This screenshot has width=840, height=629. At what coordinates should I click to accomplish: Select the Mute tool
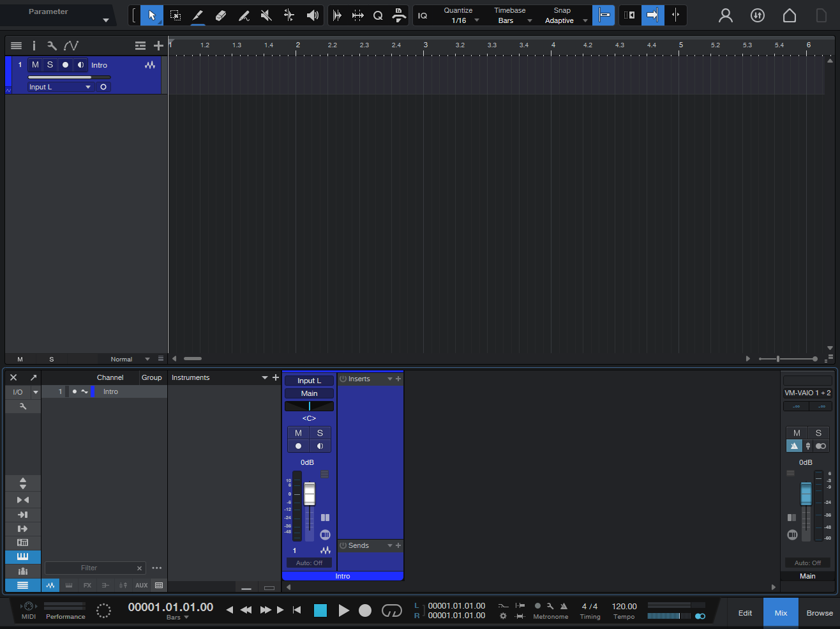click(267, 15)
